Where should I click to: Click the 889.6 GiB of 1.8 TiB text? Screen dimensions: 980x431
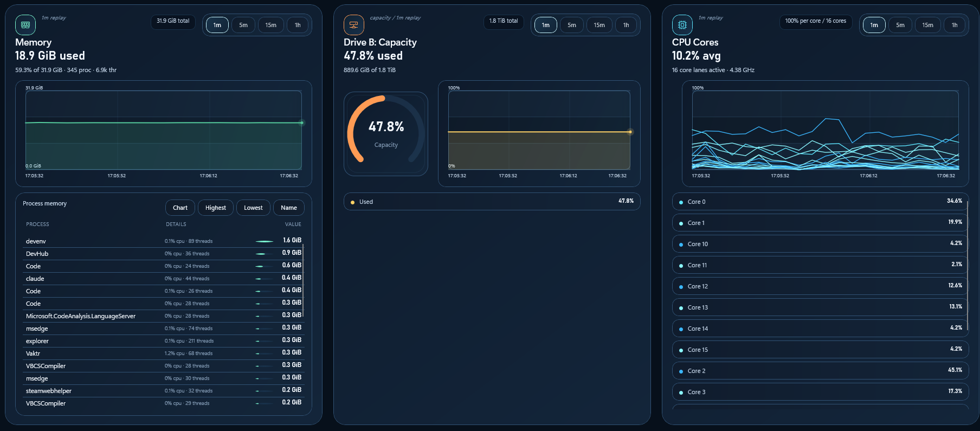370,70
